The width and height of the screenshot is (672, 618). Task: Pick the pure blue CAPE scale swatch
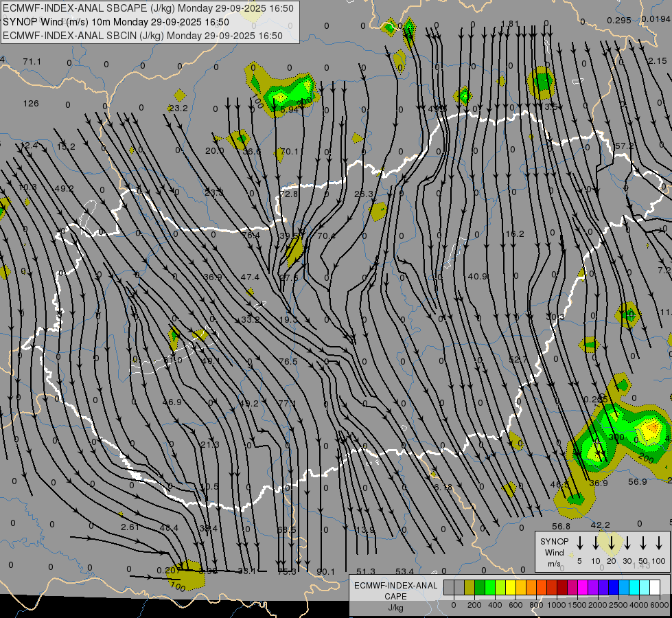coord(614,588)
